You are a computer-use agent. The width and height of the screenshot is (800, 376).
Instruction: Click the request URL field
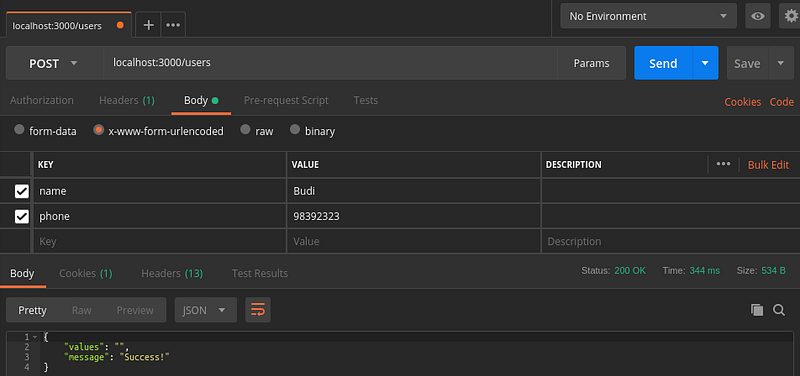coord(331,63)
